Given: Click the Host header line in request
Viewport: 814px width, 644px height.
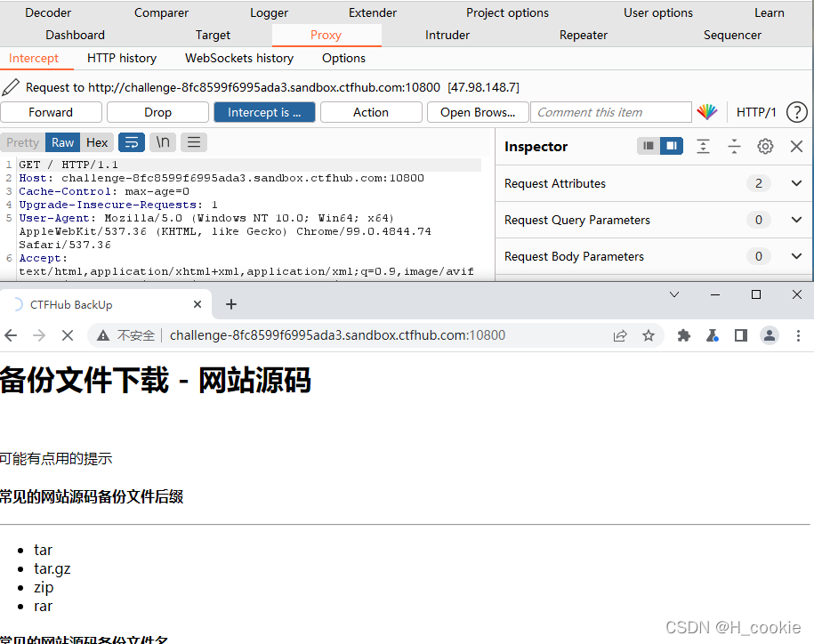Looking at the screenshot, I should [222, 178].
